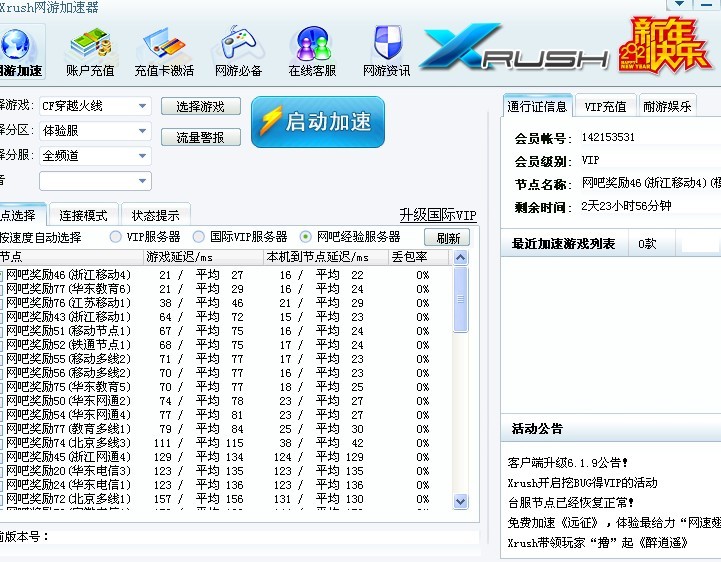Click remaining time 2天23小时56分钟
Viewport: 721px width, 562px height.
point(626,206)
